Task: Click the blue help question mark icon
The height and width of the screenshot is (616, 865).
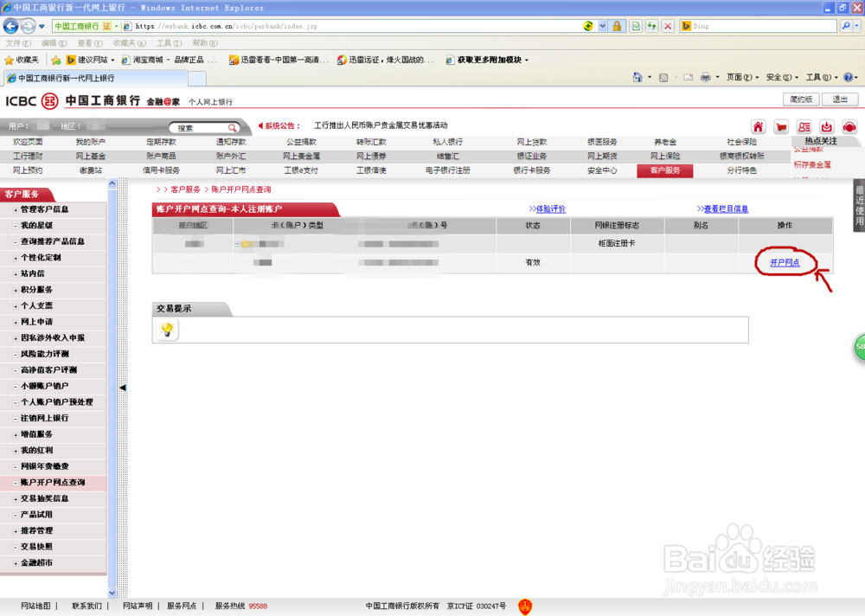Action: point(849,77)
